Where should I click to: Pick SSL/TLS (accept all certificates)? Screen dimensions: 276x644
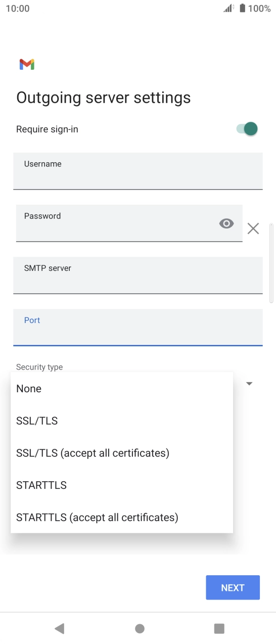122,453
